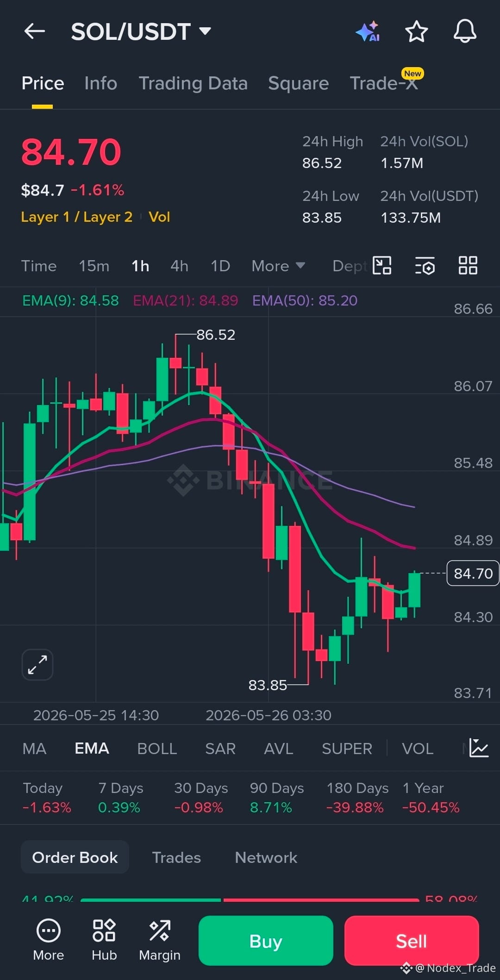Tap the 83.85 low label on chart
Screen dimensions: 500x980
click(268, 685)
